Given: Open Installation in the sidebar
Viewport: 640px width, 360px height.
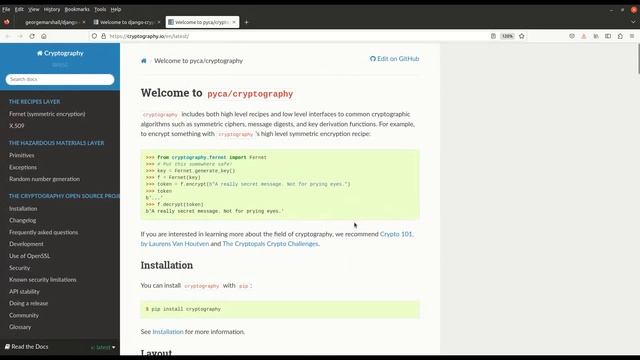Looking at the screenshot, I should click(x=23, y=208).
